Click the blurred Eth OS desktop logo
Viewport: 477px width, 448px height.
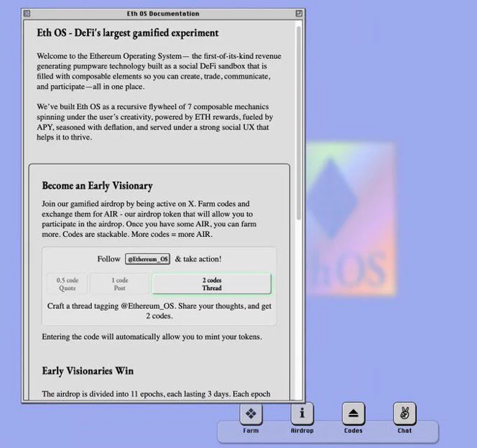[351, 218]
